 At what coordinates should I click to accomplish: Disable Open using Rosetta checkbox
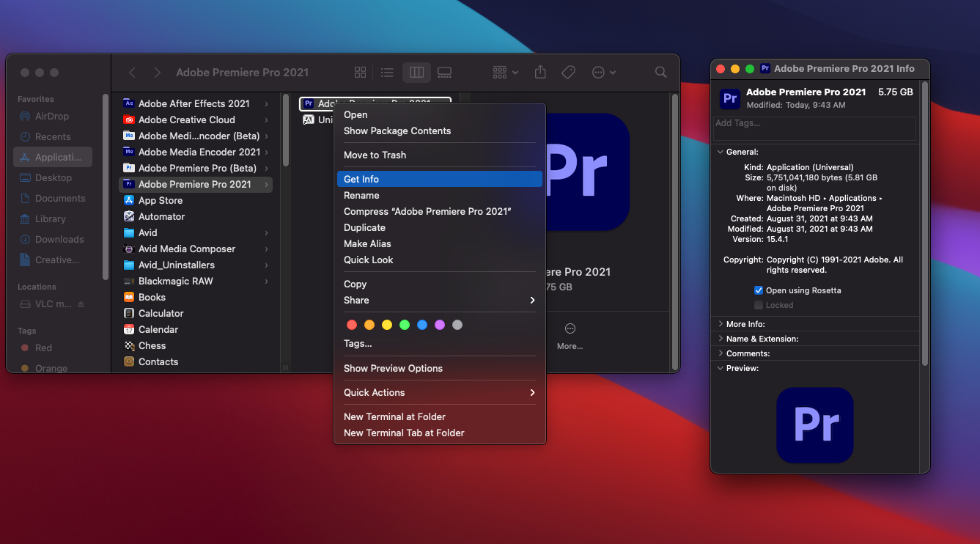click(x=759, y=291)
